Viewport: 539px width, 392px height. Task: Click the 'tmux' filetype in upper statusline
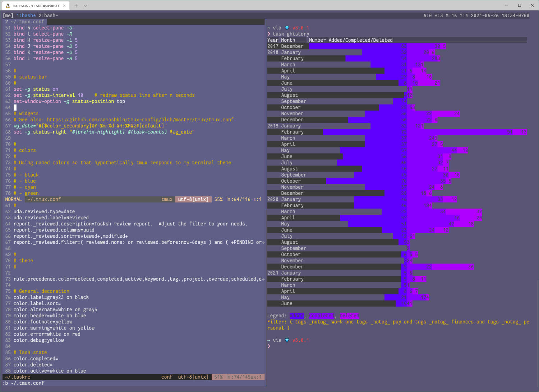tap(167, 199)
